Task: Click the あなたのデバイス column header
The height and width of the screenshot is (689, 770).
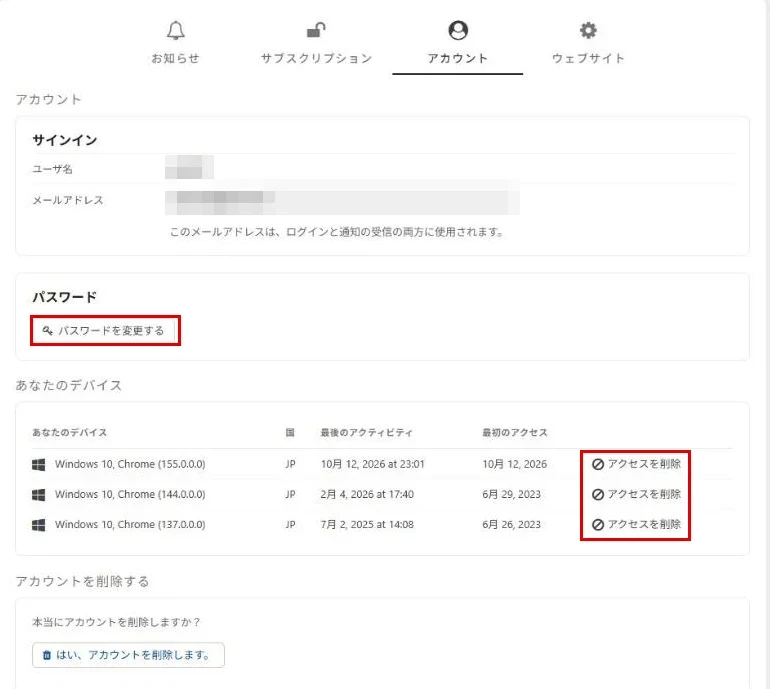Action: click(69, 433)
